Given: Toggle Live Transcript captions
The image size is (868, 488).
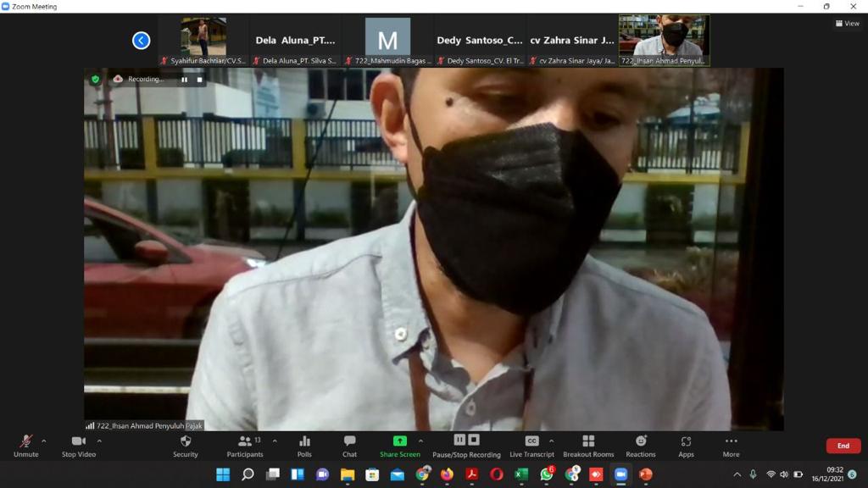Looking at the screenshot, I should click(x=532, y=446).
